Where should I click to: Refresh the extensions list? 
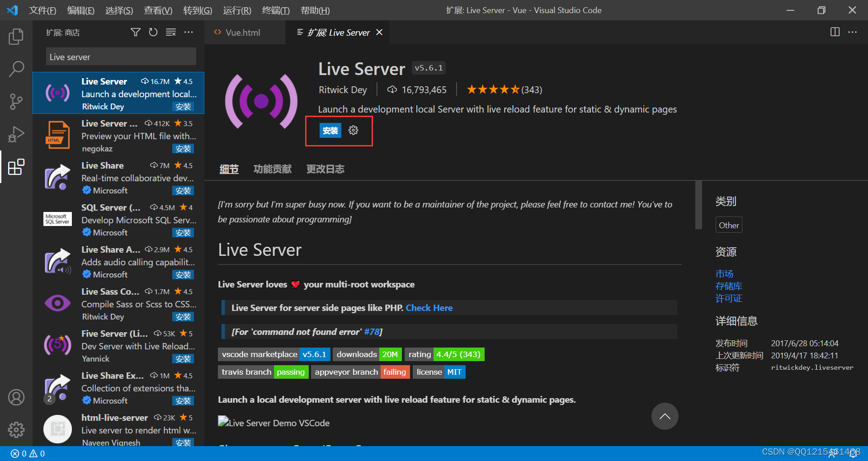(153, 32)
